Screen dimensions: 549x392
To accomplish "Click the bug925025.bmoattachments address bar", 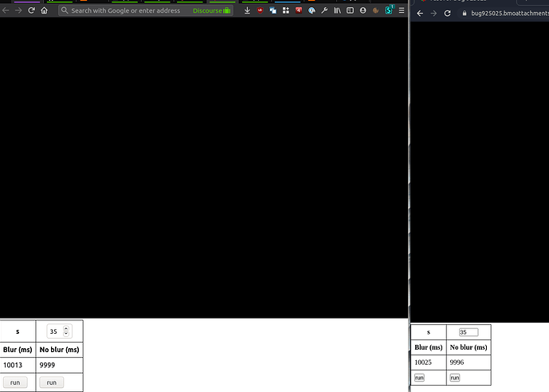I will coord(504,14).
